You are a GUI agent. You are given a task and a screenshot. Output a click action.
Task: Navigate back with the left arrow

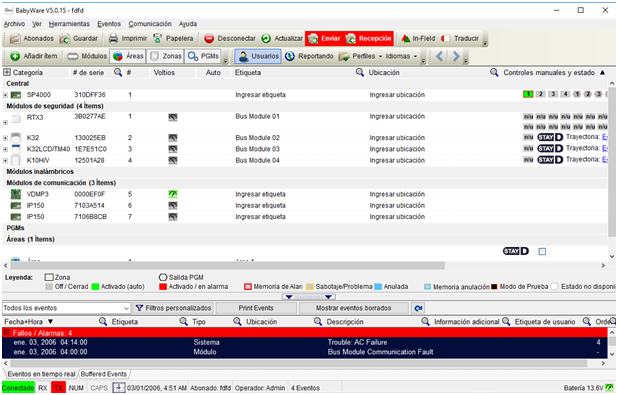coord(440,56)
